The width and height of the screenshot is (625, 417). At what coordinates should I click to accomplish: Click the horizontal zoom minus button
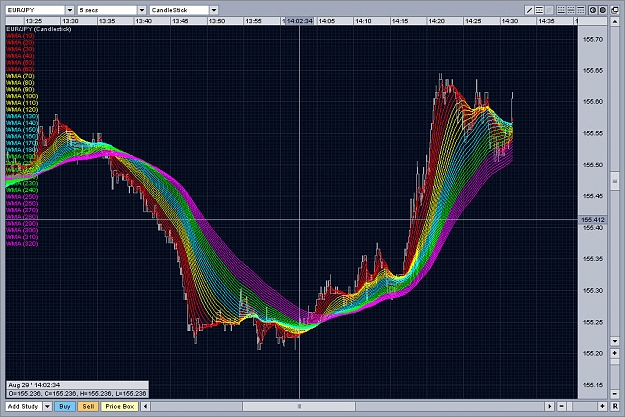[x=561, y=406]
